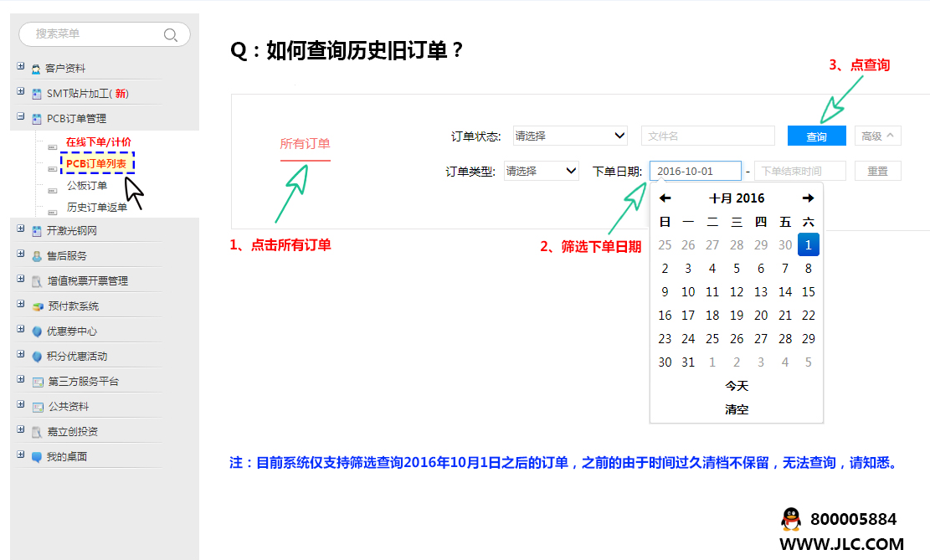Click the 我的桌面 chat bubble icon
This screenshot has width=930, height=560.
point(37,457)
